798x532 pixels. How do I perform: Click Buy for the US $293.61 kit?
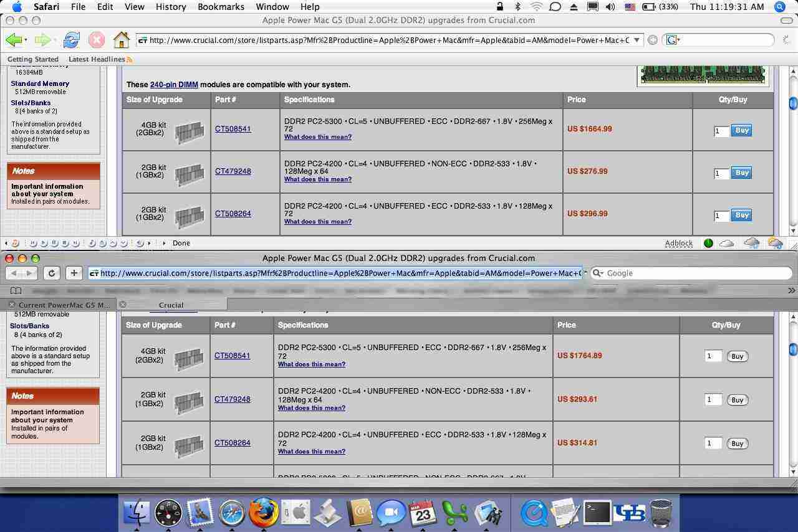[738, 400]
